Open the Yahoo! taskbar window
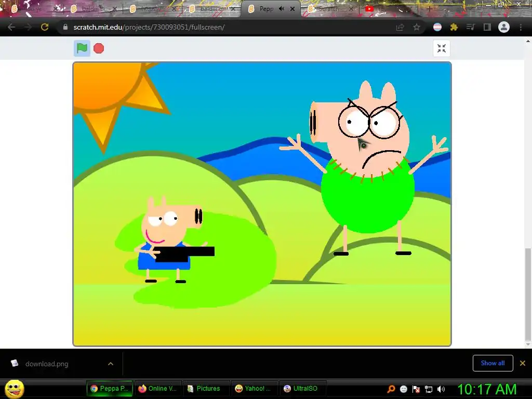The width and height of the screenshot is (532, 399). (255, 389)
